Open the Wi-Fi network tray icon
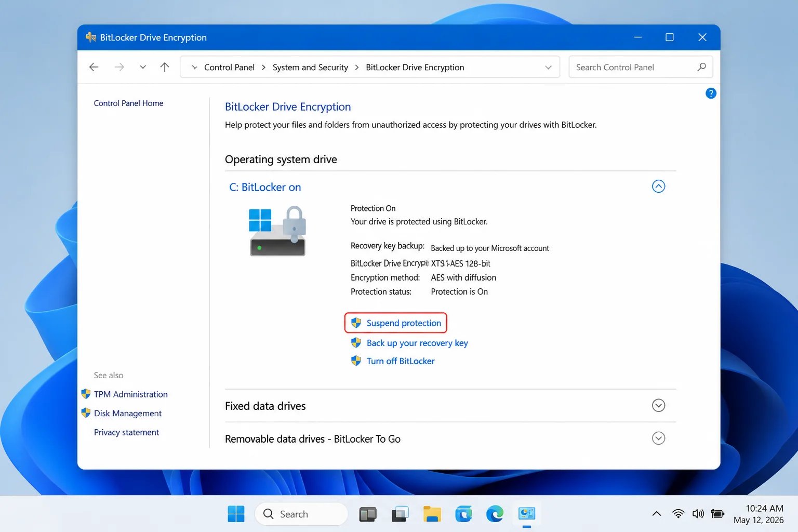This screenshot has width=798, height=532. 678,514
